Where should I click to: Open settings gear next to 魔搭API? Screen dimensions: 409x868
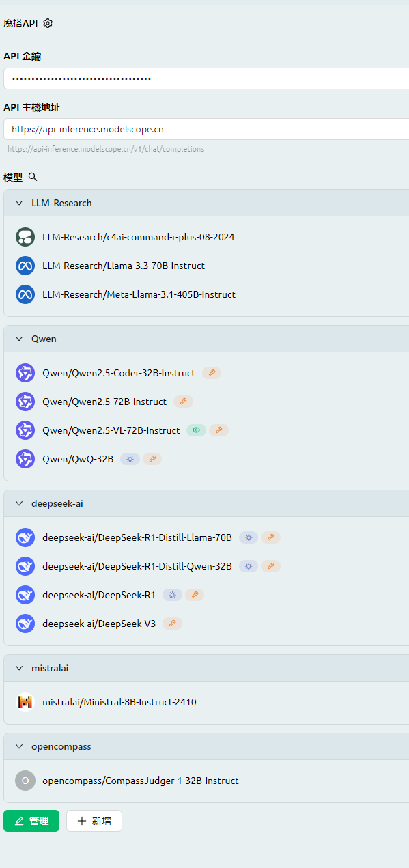pos(48,23)
